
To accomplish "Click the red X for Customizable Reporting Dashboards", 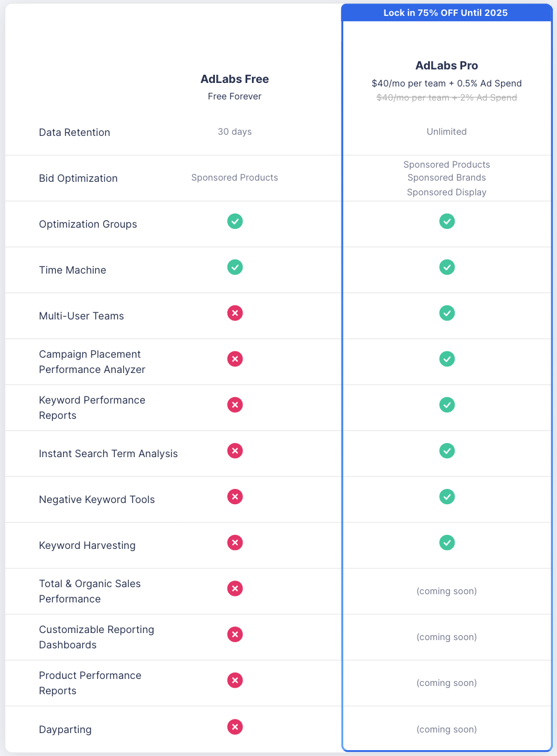I will pos(235,634).
